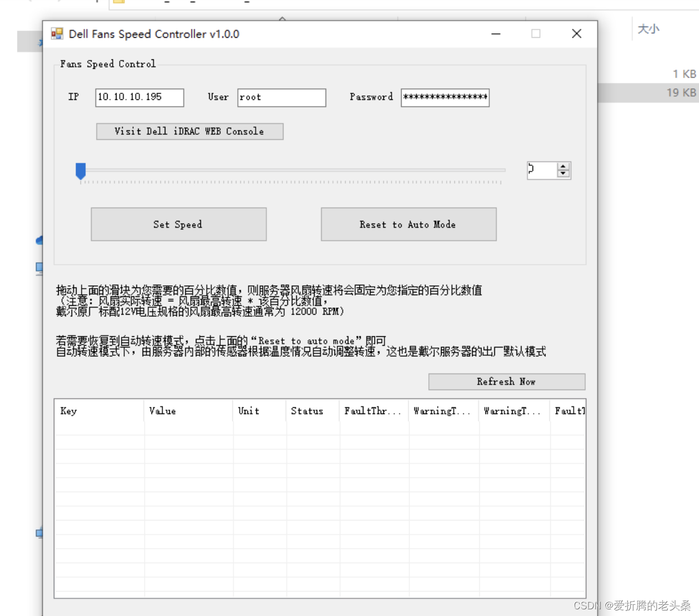Click the 大小 column header in the Explorer window

[x=648, y=29]
